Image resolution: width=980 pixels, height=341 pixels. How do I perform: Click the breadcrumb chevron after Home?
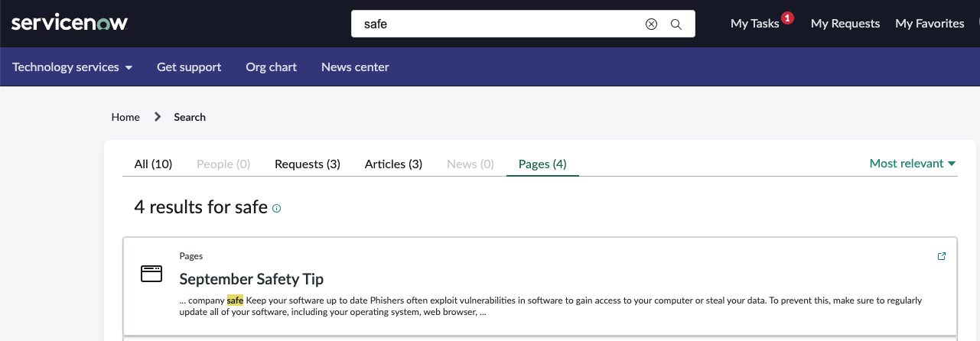[x=158, y=117]
